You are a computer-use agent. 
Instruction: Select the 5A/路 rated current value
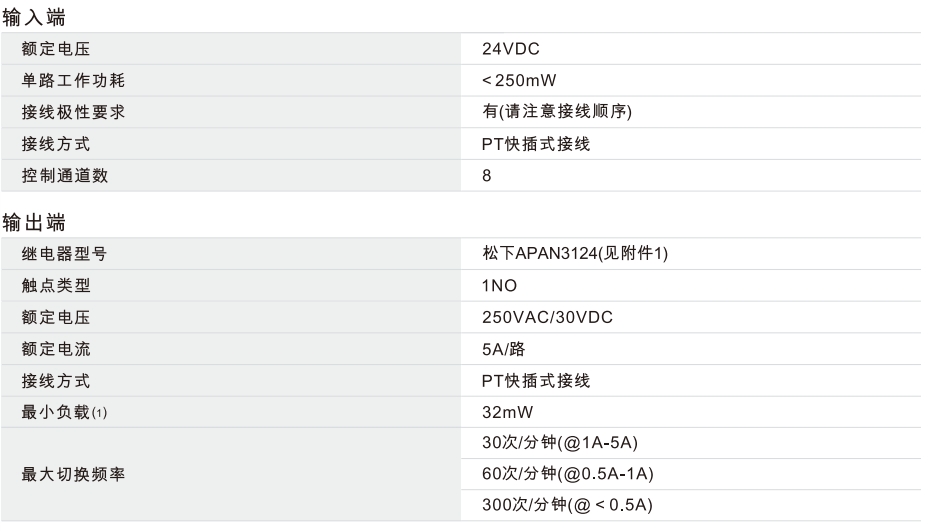(x=504, y=349)
